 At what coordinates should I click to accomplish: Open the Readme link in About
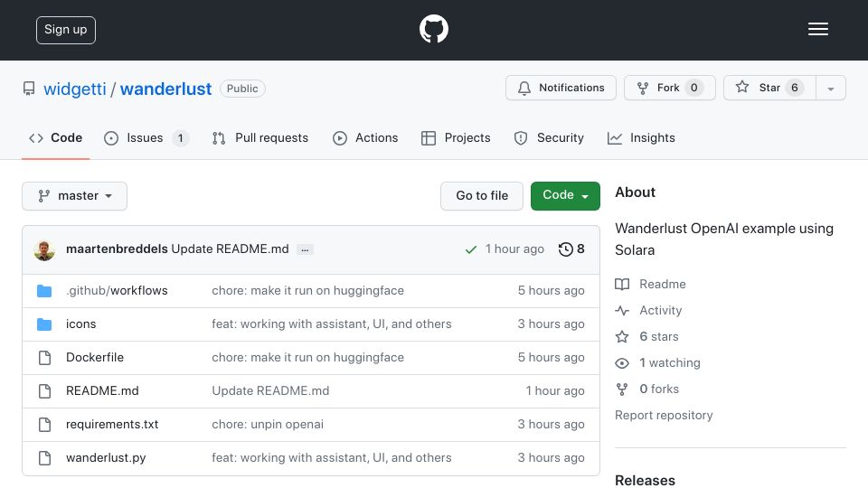pos(663,284)
